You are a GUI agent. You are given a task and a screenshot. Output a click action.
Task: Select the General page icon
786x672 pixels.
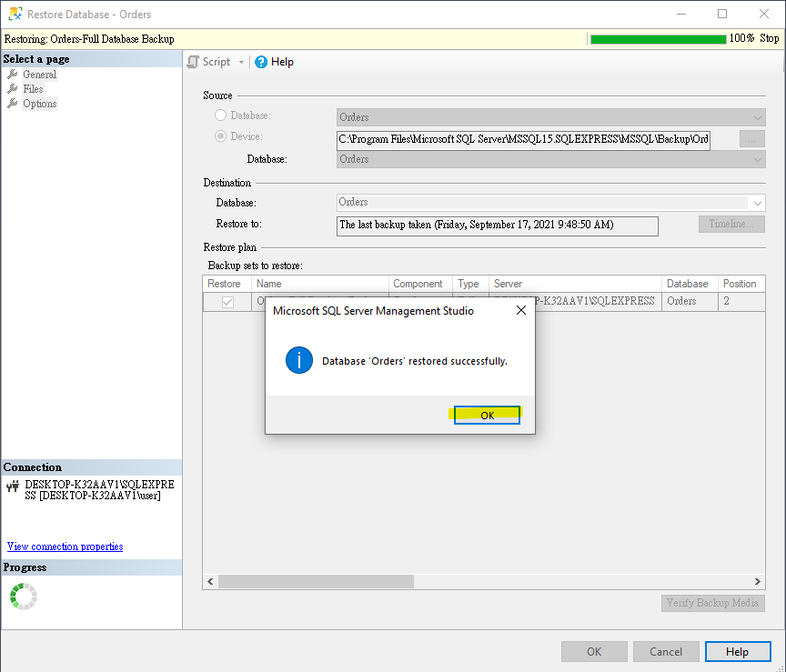click(x=12, y=74)
